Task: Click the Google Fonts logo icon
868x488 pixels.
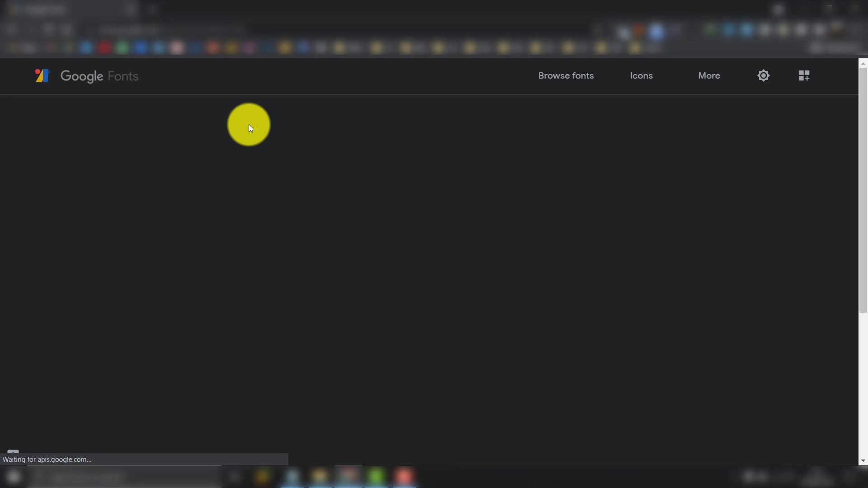Action: click(x=42, y=75)
